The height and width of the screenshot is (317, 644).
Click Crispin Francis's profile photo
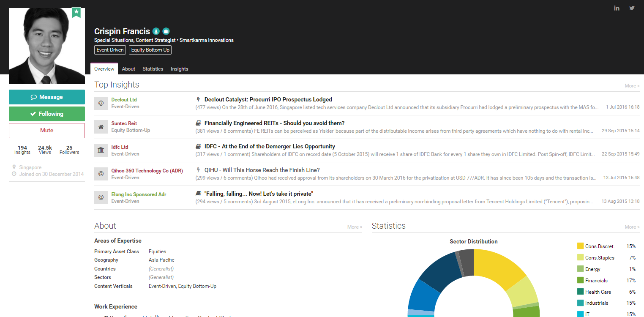click(47, 46)
